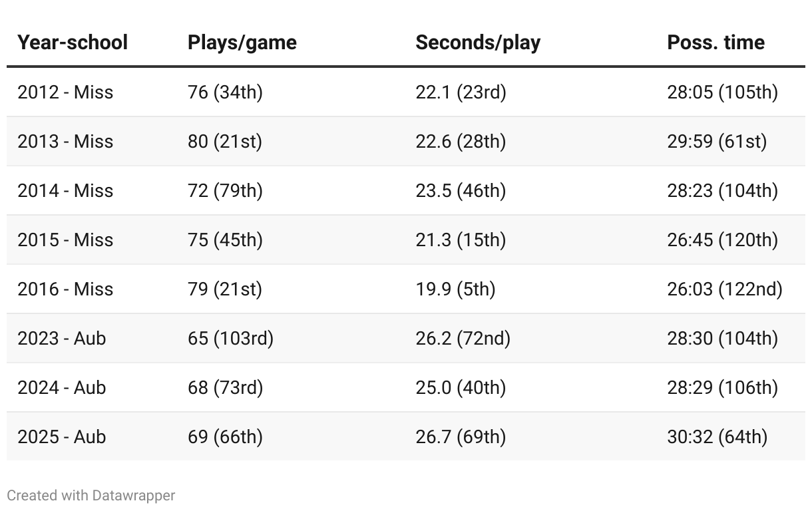Select the 2016 - Miss row label
The image size is (812, 511).
(x=65, y=289)
